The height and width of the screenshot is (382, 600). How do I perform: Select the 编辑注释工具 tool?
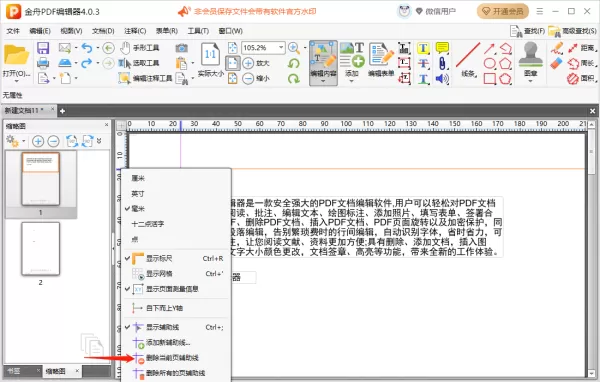pos(145,78)
